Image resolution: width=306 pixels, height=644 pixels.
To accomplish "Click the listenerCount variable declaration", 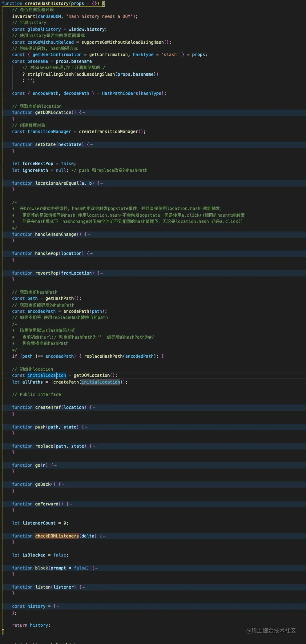I will point(39,523).
